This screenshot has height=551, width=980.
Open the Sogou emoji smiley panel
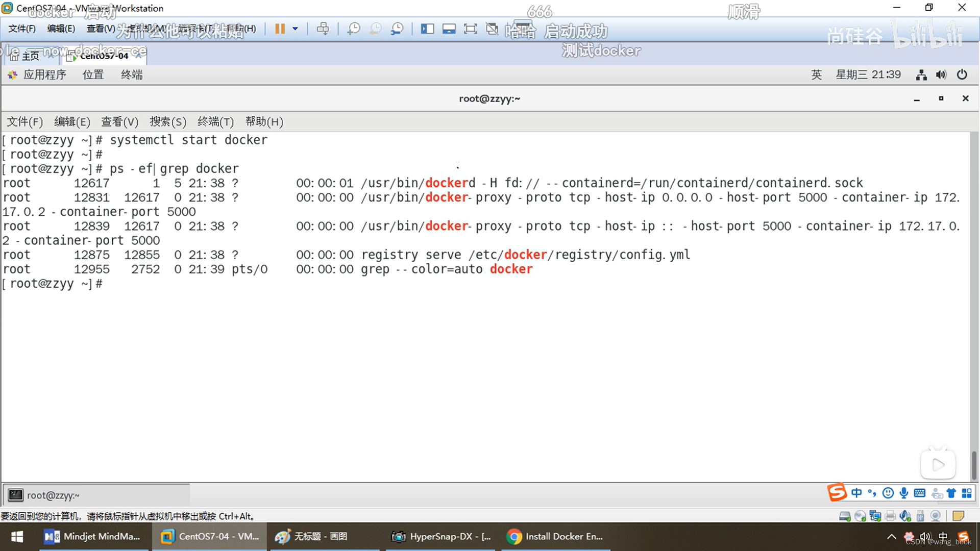[888, 493]
